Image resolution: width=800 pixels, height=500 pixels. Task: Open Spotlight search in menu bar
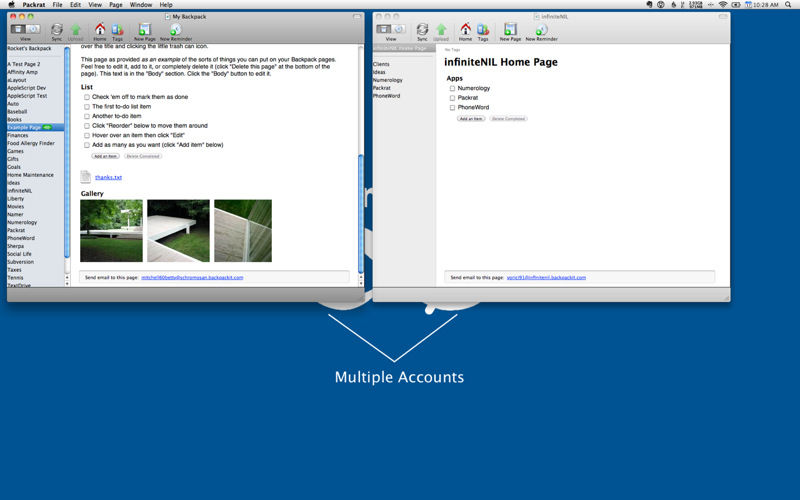point(788,5)
